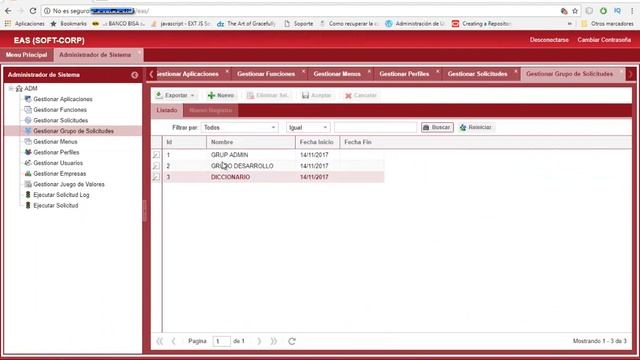Click the Gestionar Grupo de Solicitudes icon
The width and height of the screenshot is (640, 360).
(x=28, y=131)
